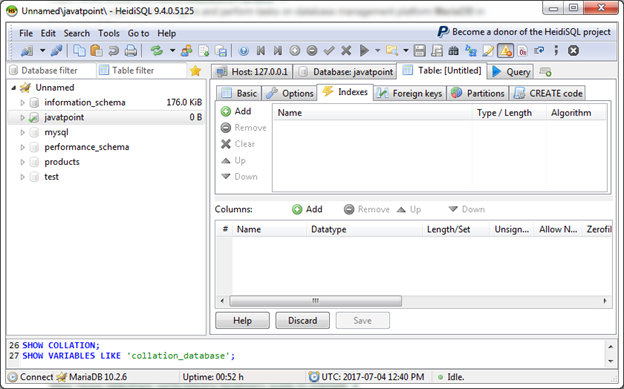
Task: Click the Help button at bottom
Action: pos(242,321)
